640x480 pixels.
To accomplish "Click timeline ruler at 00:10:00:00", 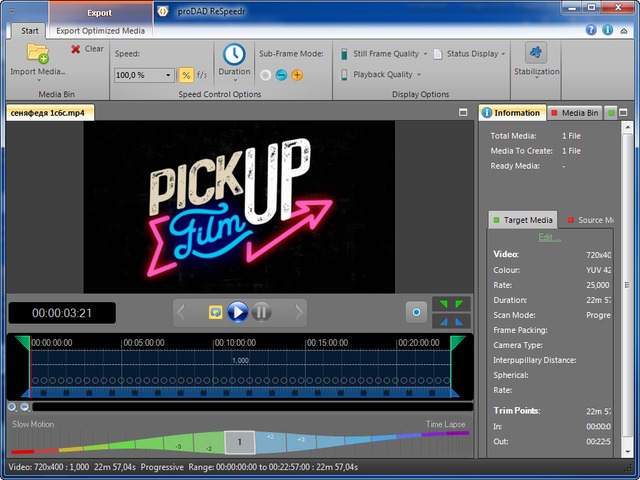I will [x=235, y=343].
